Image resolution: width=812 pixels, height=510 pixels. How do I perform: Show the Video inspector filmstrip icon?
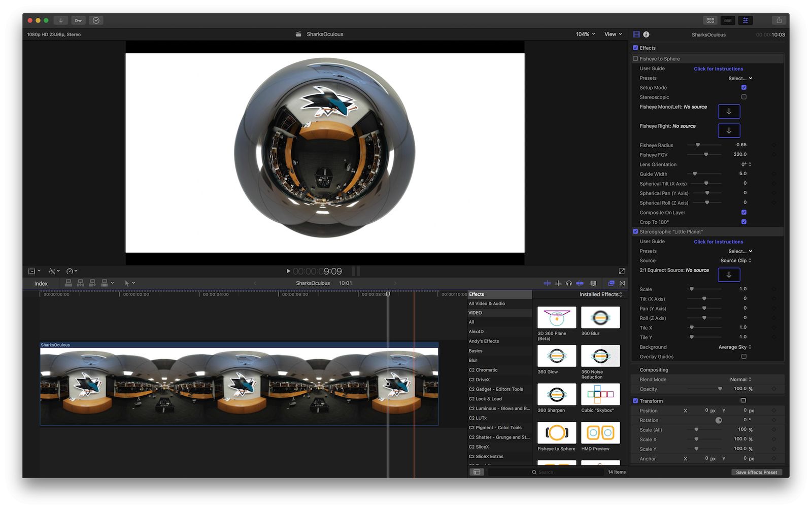[x=636, y=35]
